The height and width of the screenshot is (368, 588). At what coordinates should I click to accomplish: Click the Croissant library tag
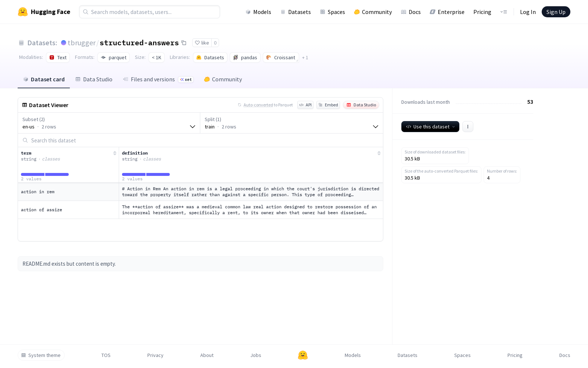pyautogui.click(x=281, y=57)
